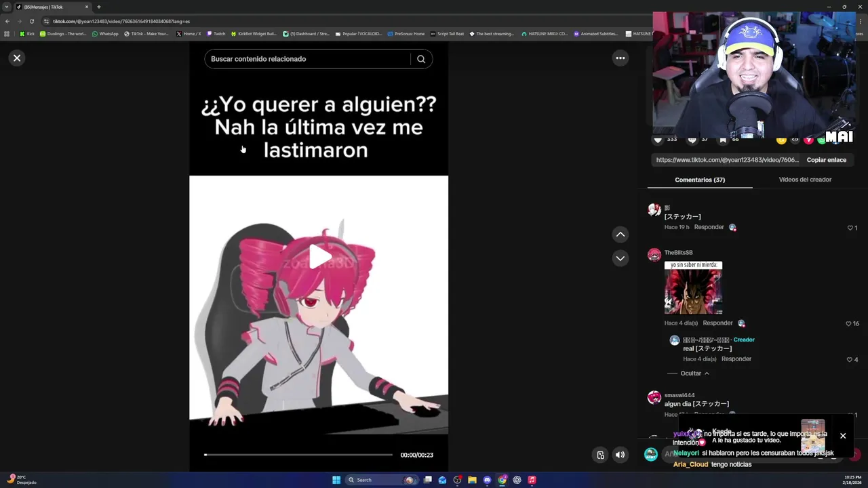Viewport: 868px width, 488px height.
Task: Open Home / X bookmark
Action: pos(189,33)
